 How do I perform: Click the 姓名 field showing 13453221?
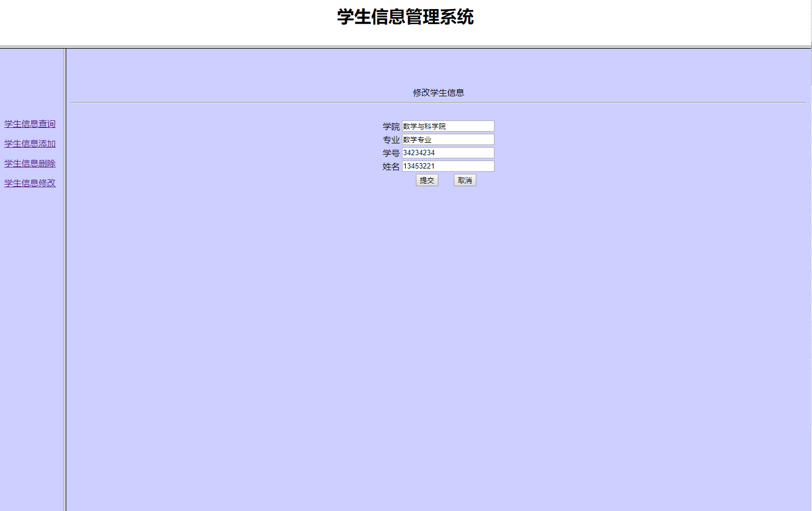[447, 166]
